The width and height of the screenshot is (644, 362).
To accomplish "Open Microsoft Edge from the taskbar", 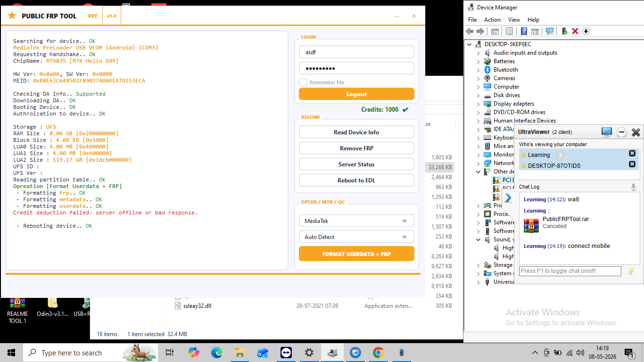I will 216,353.
